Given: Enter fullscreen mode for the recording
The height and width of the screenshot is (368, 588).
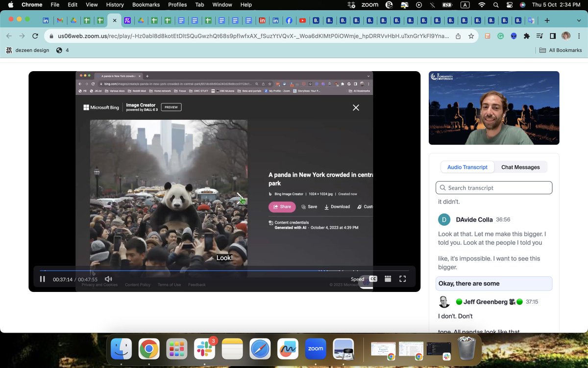Looking at the screenshot, I should (x=402, y=278).
